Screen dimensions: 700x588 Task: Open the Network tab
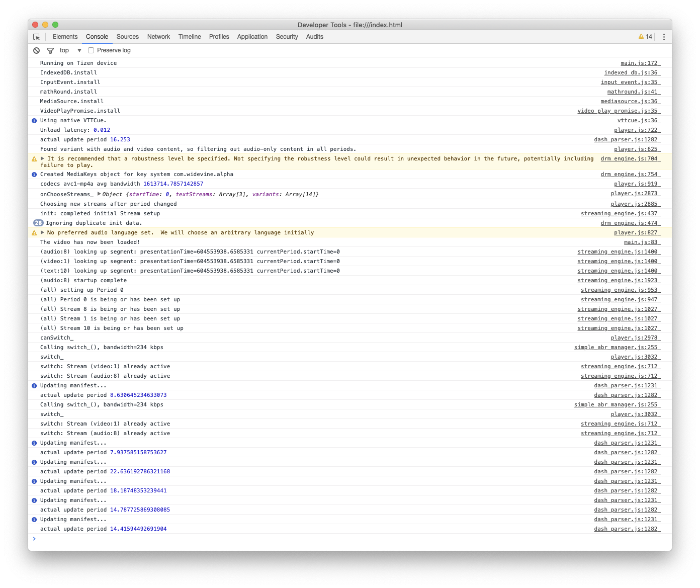pos(158,37)
